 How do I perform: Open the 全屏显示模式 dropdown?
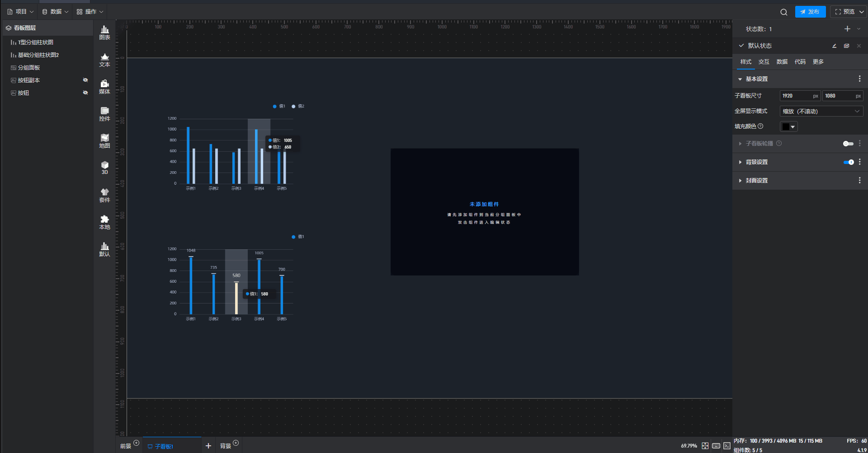(x=821, y=111)
